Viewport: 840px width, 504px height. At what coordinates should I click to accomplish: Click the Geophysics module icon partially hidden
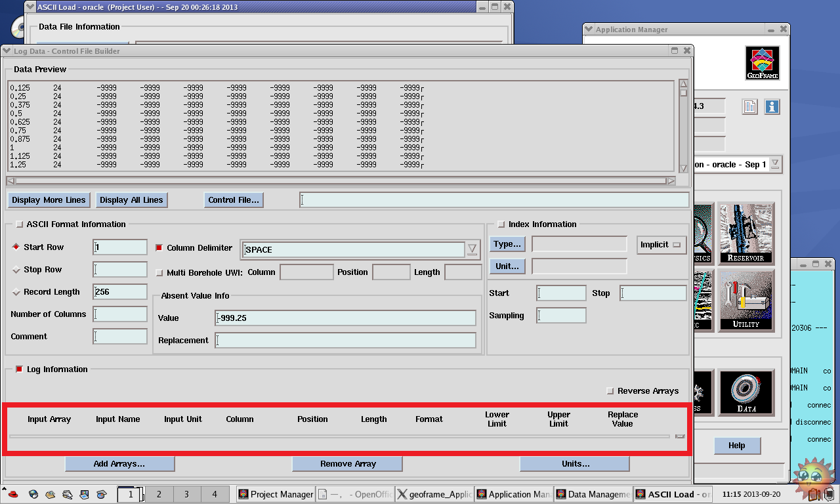[703, 232]
